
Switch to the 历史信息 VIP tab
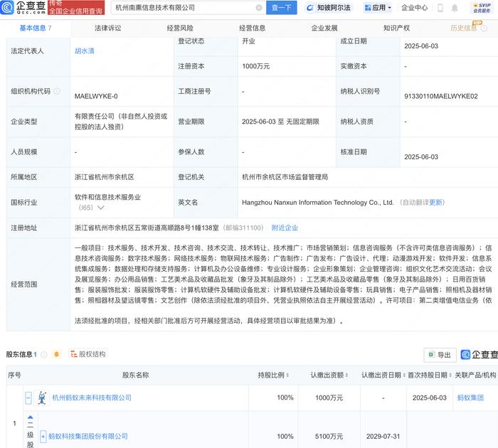click(x=464, y=28)
